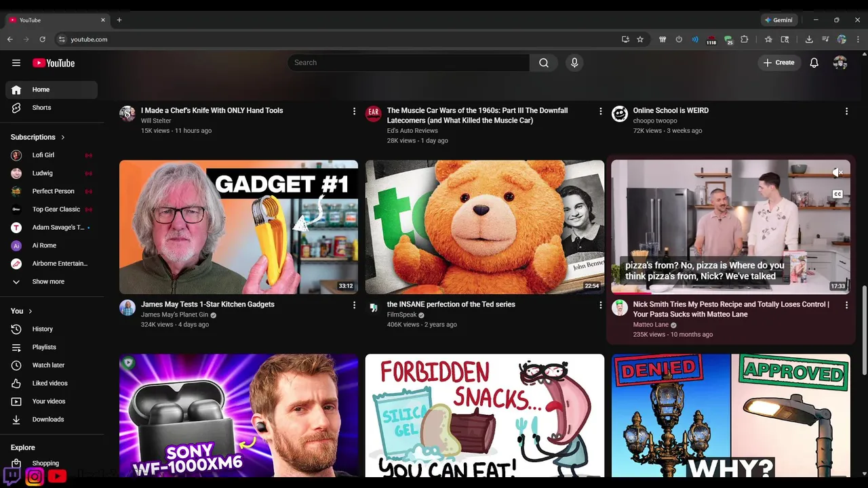Open Liked videos in the sidebar
This screenshot has height=488, width=868.
pyautogui.click(x=52, y=383)
